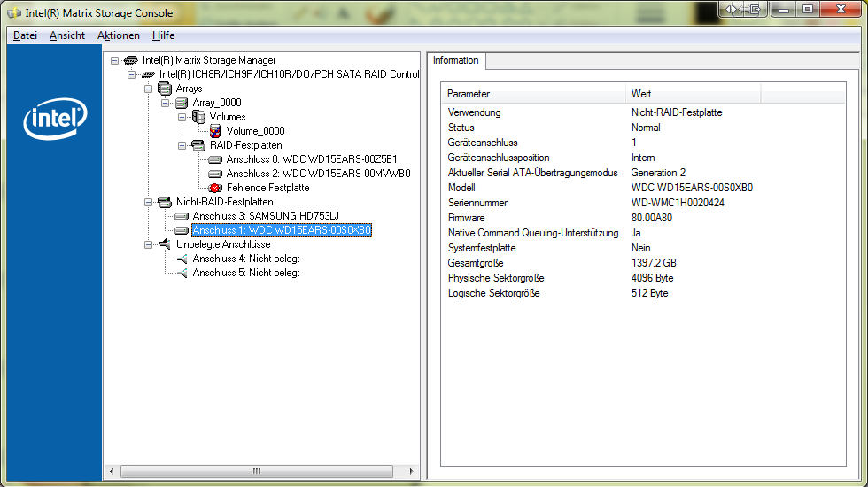The image size is (868, 487).
Task: Collapse the Intel Matrix Storage Manager root node
Action: [114, 60]
